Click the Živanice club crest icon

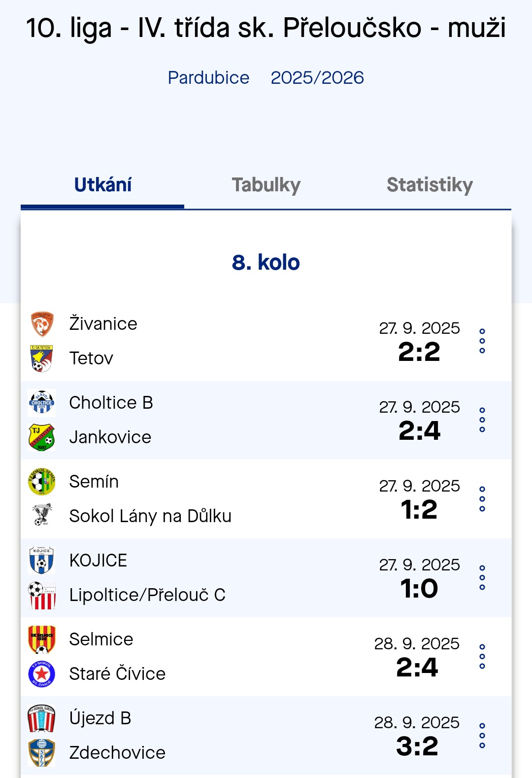pyautogui.click(x=42, y=324)
